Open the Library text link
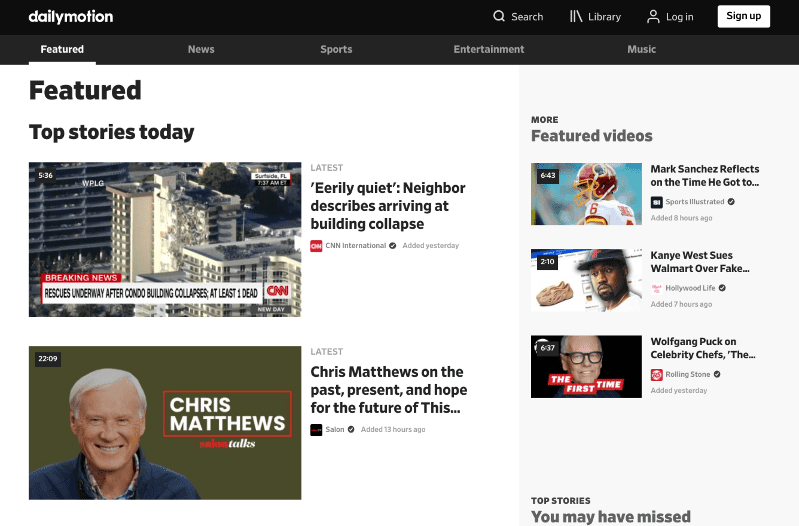 click(x=604, y=17)
